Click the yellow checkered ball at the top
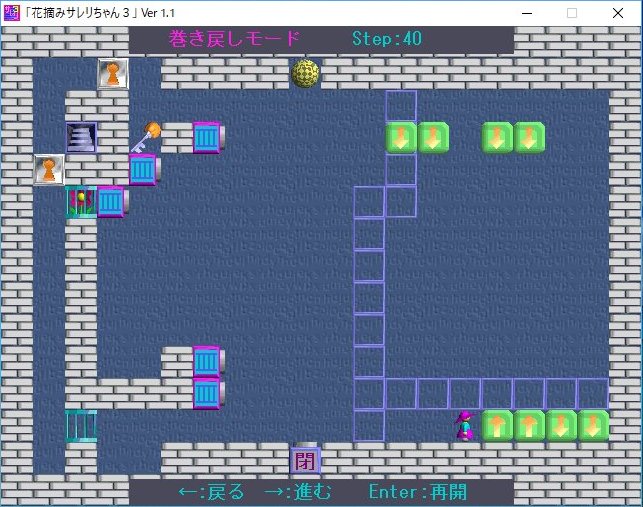The image size is (643, 507). click(x=305, y=73)
